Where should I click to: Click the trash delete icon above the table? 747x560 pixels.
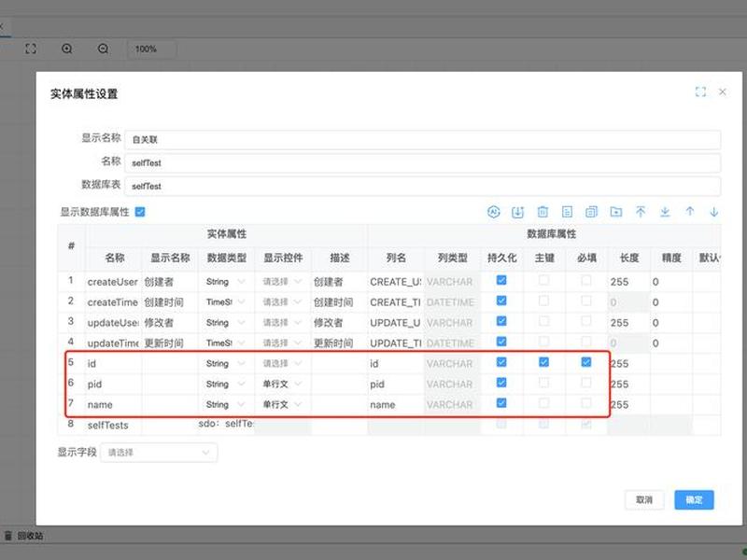pos(543,212)
